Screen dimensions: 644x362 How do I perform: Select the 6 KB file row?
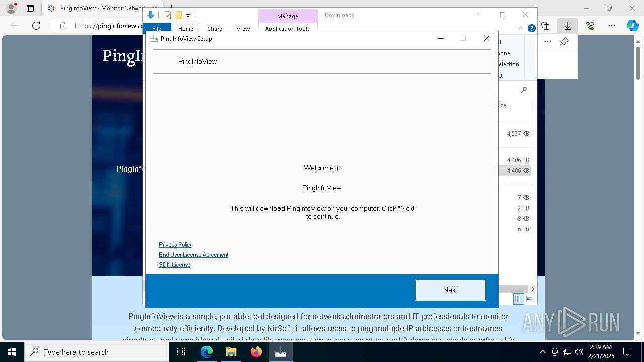point(515,229)
